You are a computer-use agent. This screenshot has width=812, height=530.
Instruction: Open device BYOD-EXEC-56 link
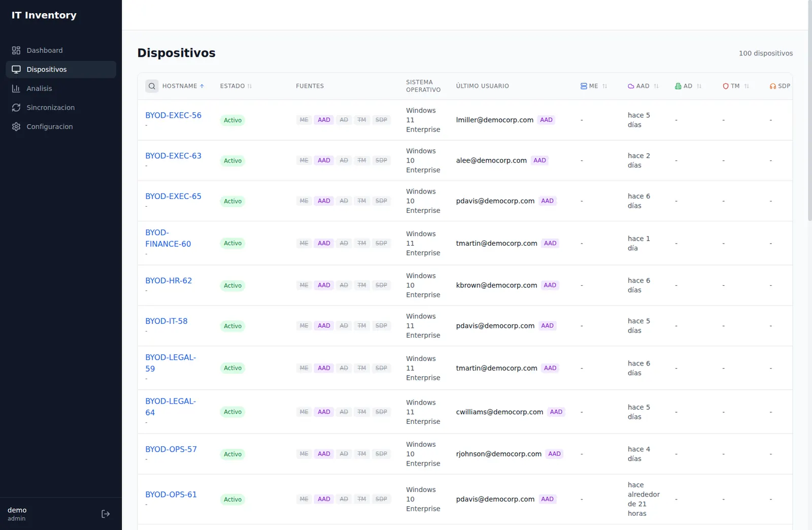pyautogui.click(x=173, y=115)
